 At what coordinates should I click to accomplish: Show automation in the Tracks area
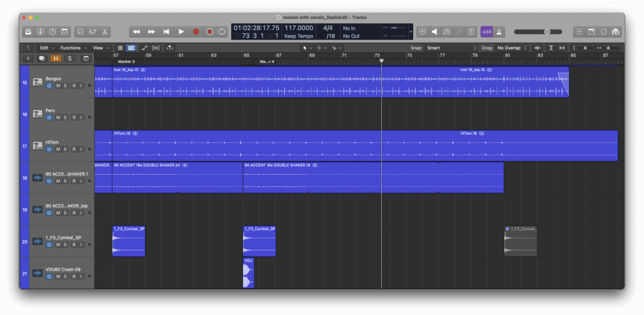pyautogui.click(x=145, y=48)
